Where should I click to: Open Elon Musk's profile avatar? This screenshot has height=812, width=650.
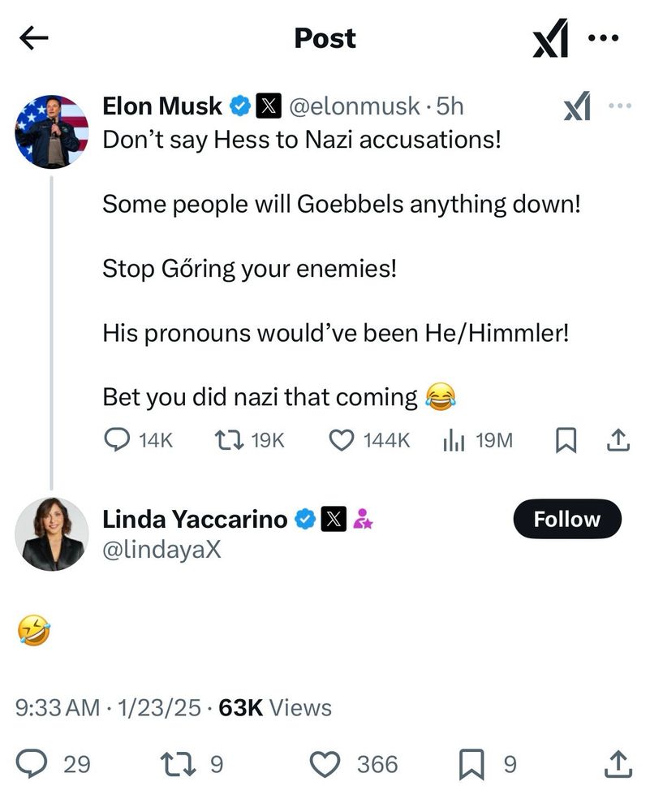tap(52, 132)
